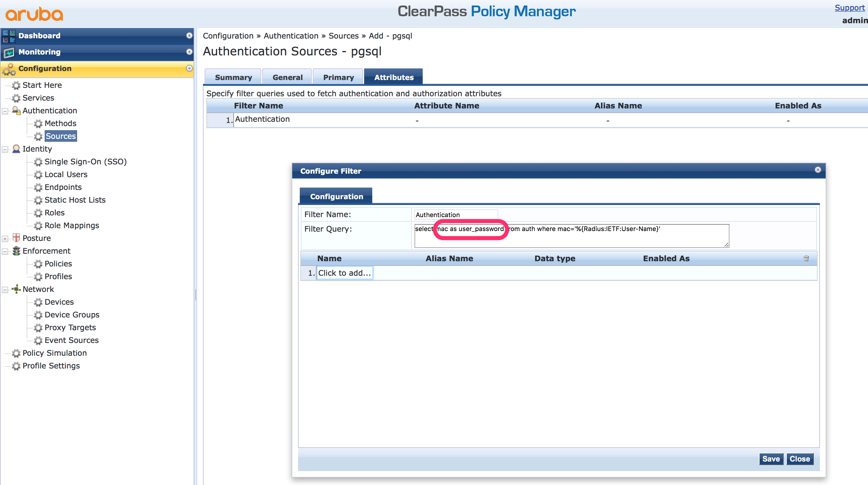Switch to the Primary tab
Image resolution: width=868 pixels, height=485 pixels.
click(x=338, y=77)
